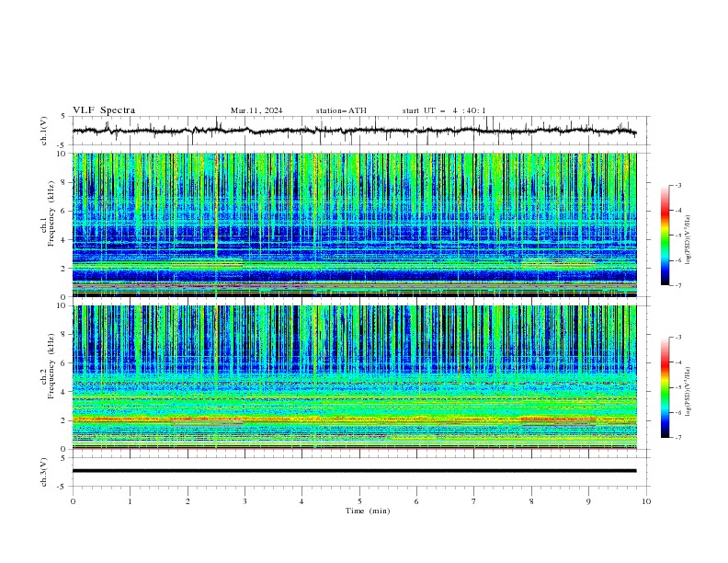Click inside the ch.1 spectrogram panel
The height and width of the screenshot is (563, 728).
354,224
